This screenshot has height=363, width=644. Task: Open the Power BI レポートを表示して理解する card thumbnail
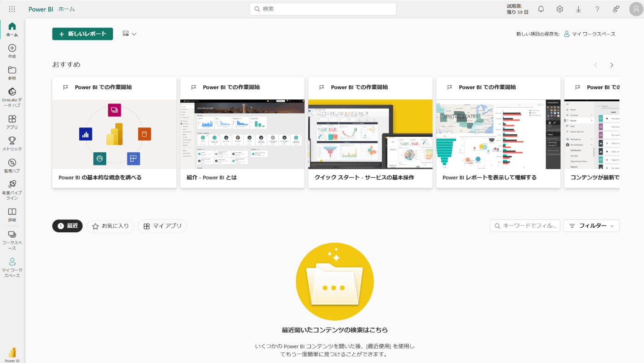click(x=498, y=134)
